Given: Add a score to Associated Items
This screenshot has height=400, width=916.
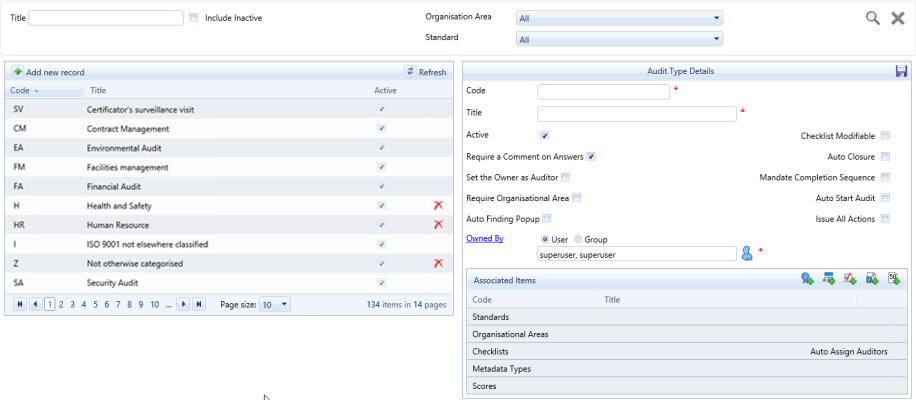Looking at the screenshot, I should (894, 279).
